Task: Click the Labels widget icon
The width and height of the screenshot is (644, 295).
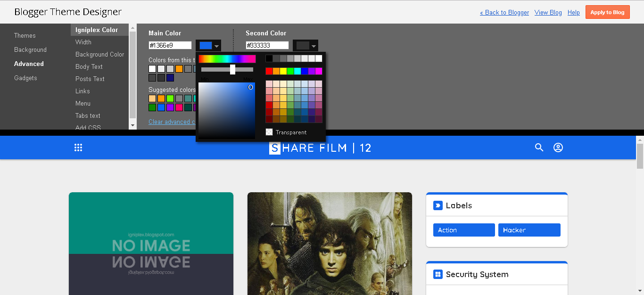Action: pyautogui.click(x=438, y=205)
